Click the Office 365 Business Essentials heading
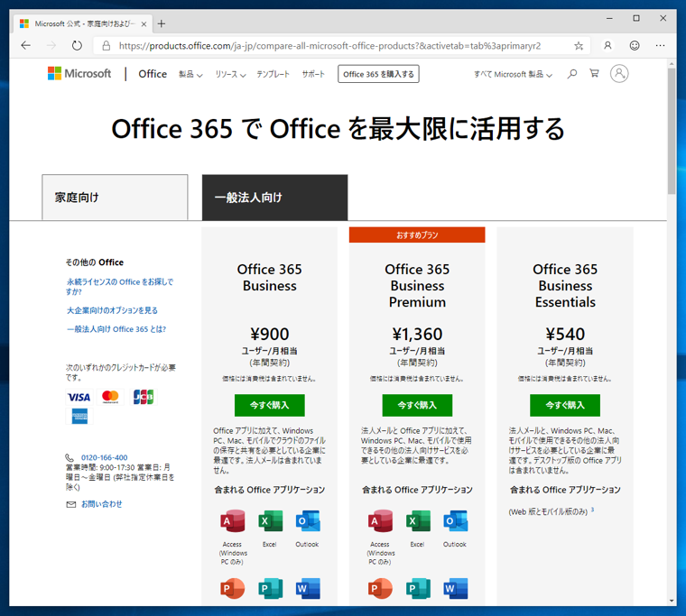Image resolution: width=686 pixels, height=616 pixels. 565,286
